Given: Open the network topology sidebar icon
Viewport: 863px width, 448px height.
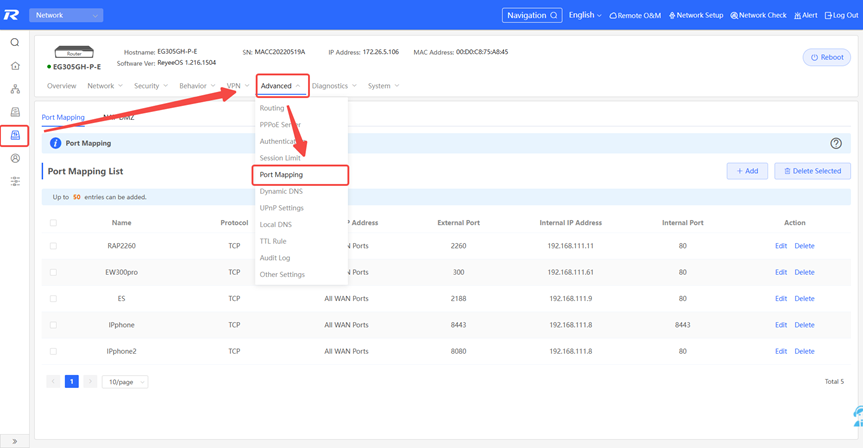Looking at the screenshot, I should click(x=15, y=89).
